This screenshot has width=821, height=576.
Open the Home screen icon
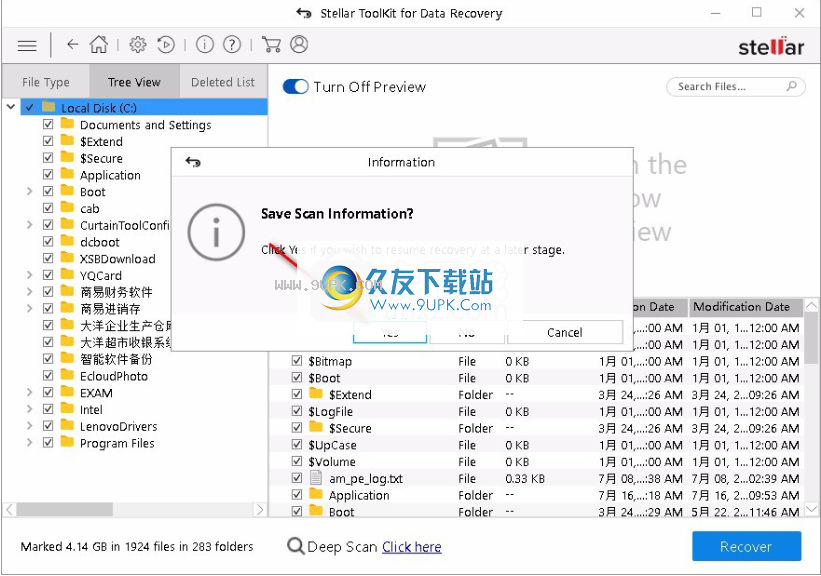98,45
